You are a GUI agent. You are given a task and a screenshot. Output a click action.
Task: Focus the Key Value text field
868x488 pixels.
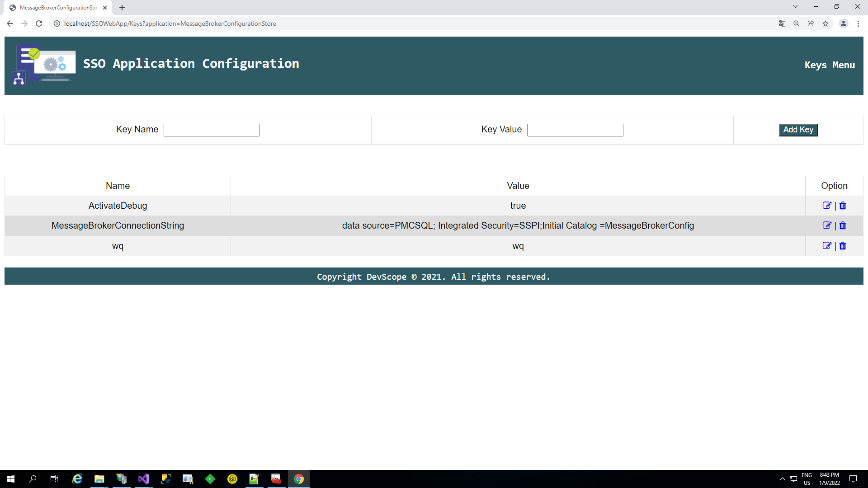[x=575, y=130]
